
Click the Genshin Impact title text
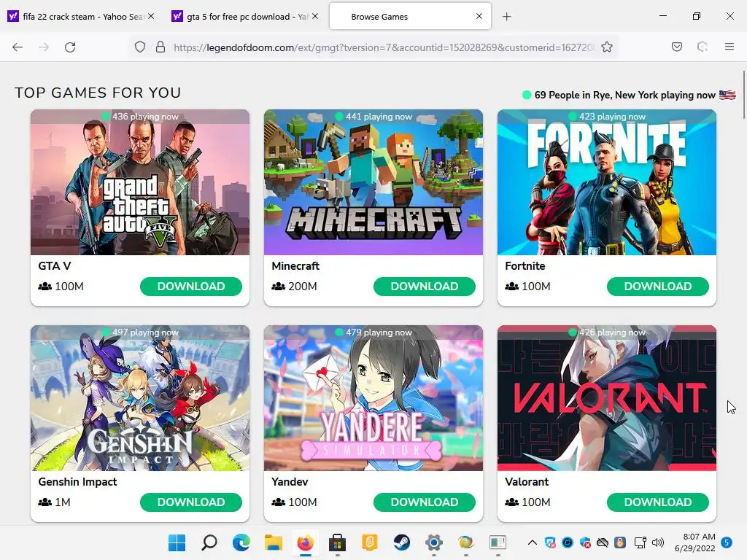(77, 481)
